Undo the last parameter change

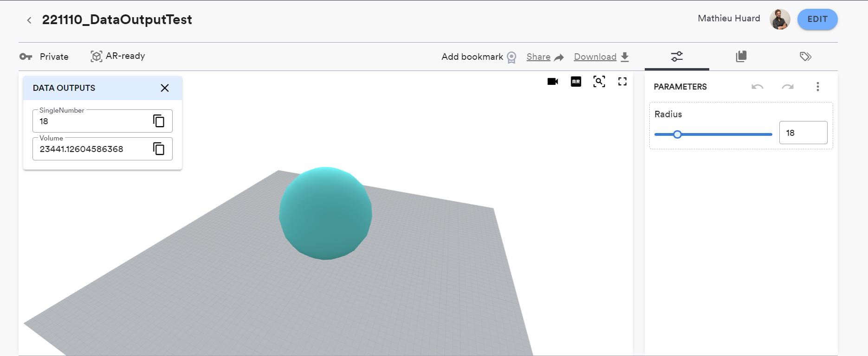(x=757, y=87)
